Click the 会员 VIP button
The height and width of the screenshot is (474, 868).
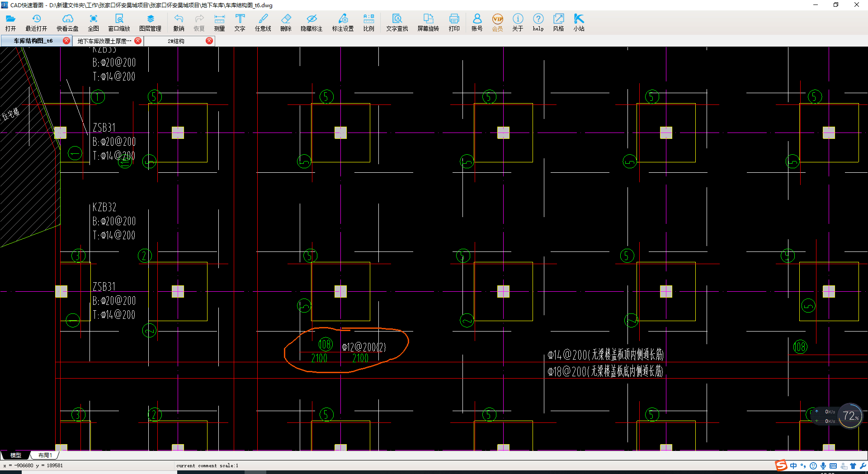497,23
